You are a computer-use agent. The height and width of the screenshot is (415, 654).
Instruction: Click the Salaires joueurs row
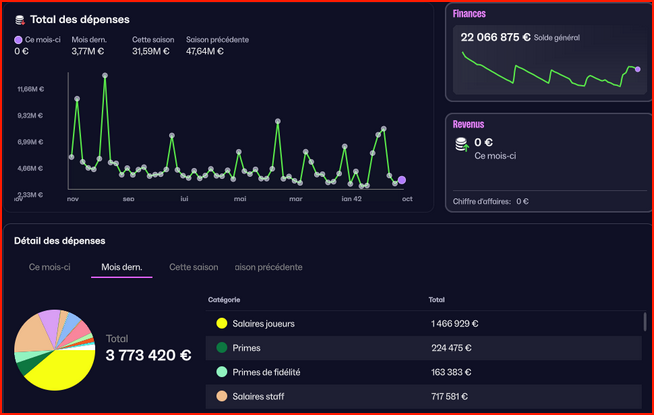420,323
